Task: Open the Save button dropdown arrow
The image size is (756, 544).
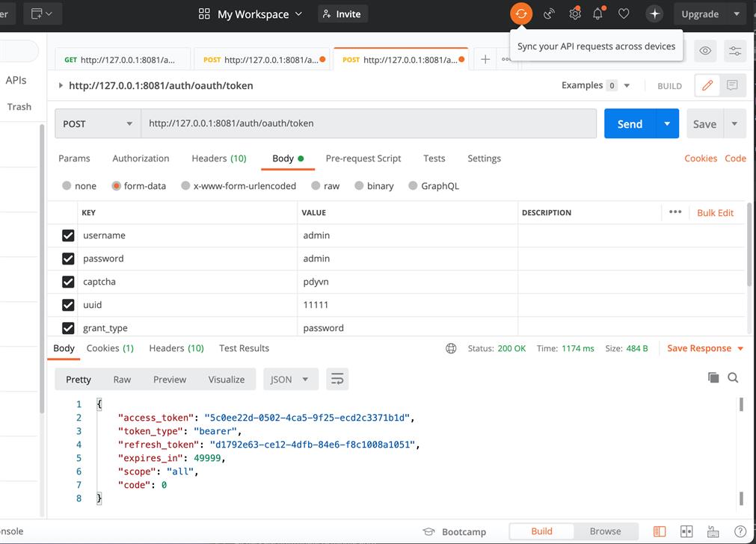Action: [734, 124]
